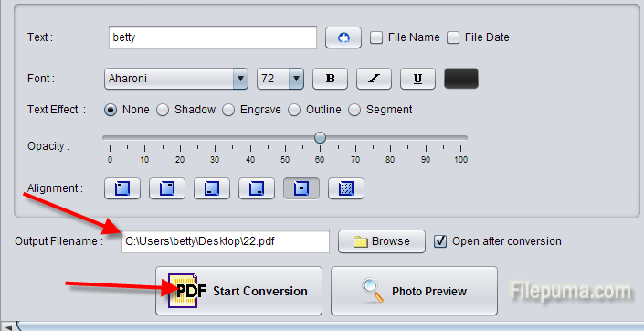Click the blue refresh icon beside the Text field
This screenshot has height=331, width=644.
tap(343, 37)
